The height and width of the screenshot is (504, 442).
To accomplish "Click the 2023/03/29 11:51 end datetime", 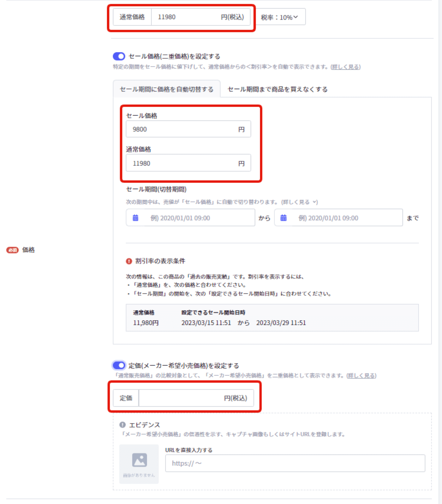I will pos(281,323).
